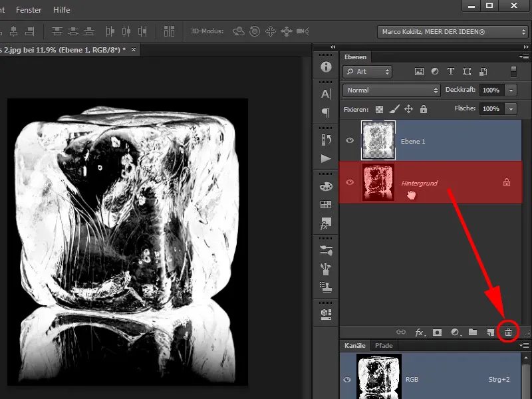This screenshot has height=399, width=532.
Task: Expand collapsed icon panels with double arrows
Action: pyautogui.click(x=332, y=47)
